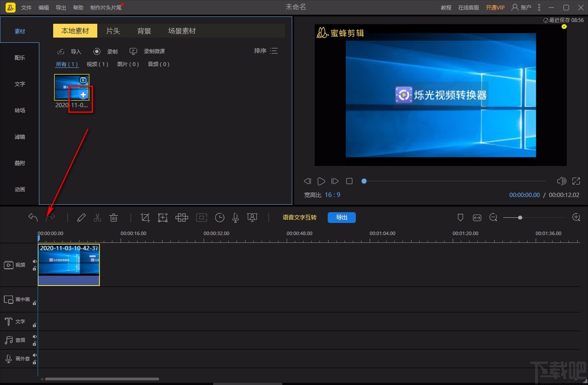Toggle the lock on the 画中画 track

point(35,303)
